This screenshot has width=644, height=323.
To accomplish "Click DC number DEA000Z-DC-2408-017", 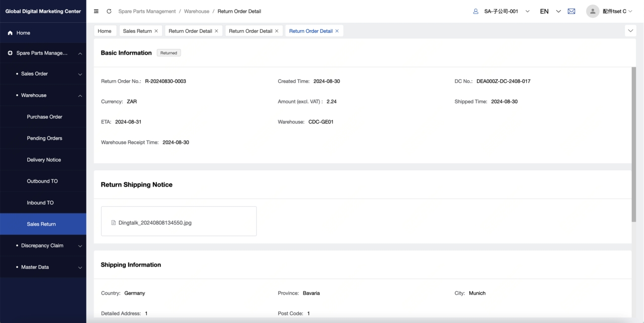I will click(x=503, y=81).
